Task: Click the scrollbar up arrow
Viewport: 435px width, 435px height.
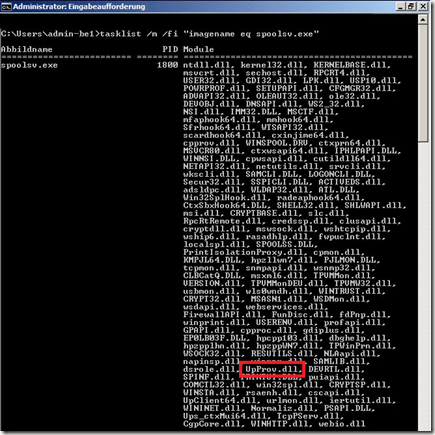Action: (423, 20)
